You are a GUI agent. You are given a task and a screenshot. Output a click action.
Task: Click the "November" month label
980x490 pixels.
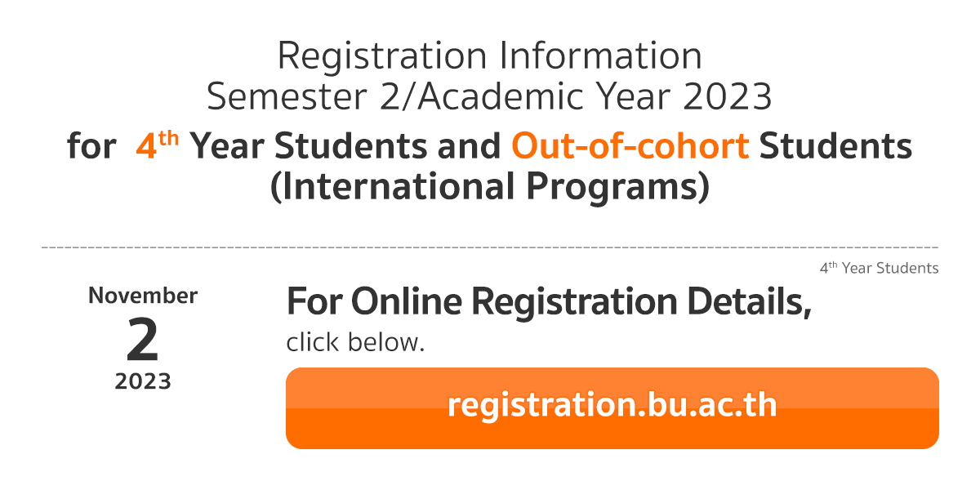tap(143, 296)
